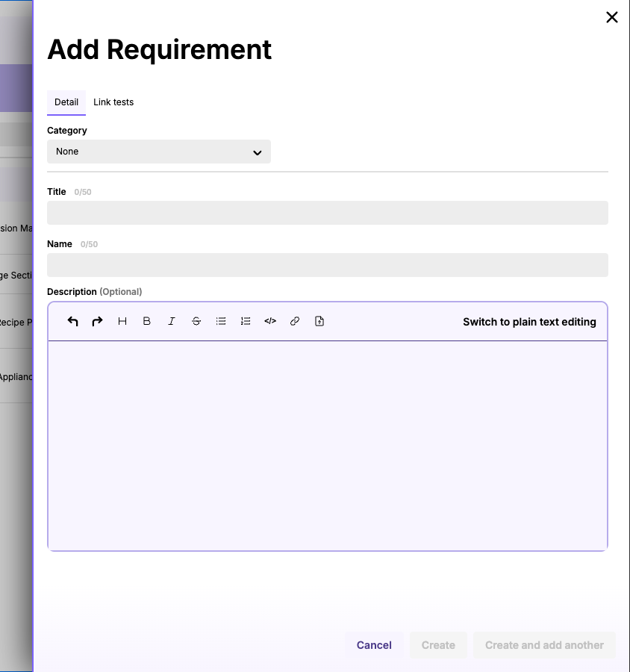Viewport: 630px width, 672px height.
Task: Click the Code block formatting icon
Action: point(269,321)
